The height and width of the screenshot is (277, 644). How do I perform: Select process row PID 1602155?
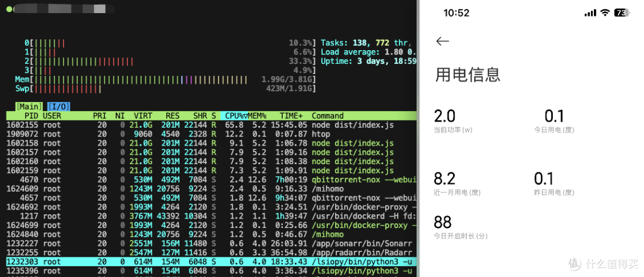tap(211, 125)
